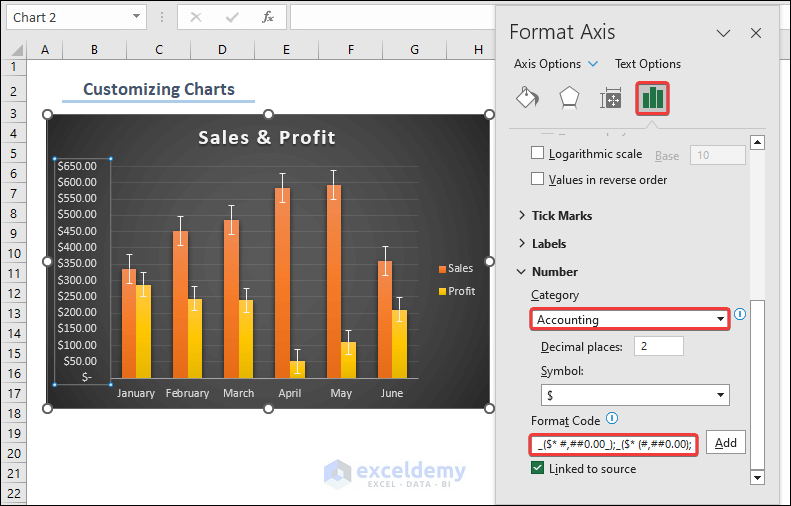Select row 1 header
This screenshot has height=506, width=791.
coord(14,67)
